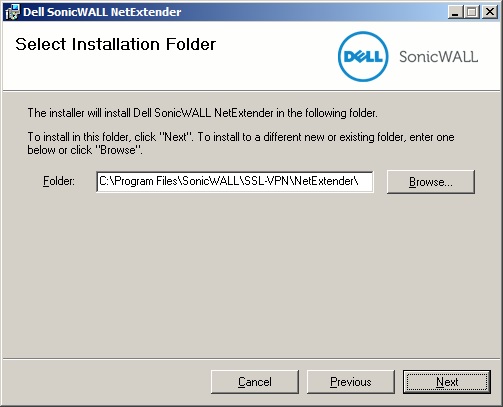The image size is (503, 407).
Task: Click into the Folder path input field
Action: point(235,182)
